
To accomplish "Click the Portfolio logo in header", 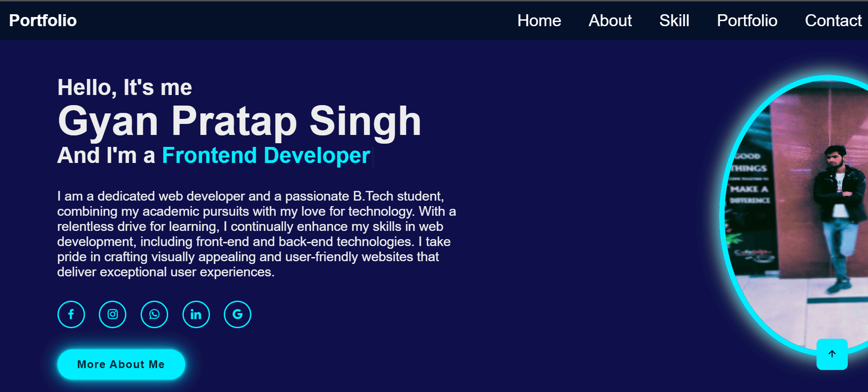I will (43, 21).
